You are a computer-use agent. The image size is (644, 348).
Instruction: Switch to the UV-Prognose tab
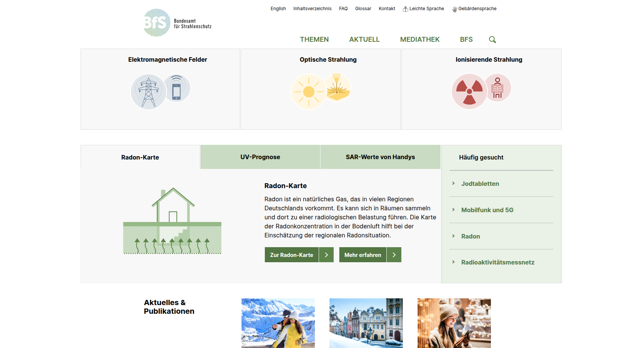pyautogui.click(x=260, y=157)
